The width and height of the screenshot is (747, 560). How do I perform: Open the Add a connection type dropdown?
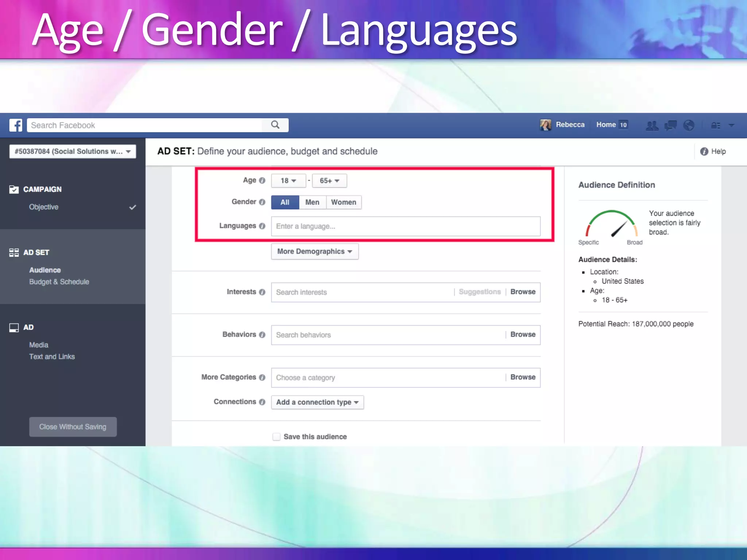(x=317, y=402)
